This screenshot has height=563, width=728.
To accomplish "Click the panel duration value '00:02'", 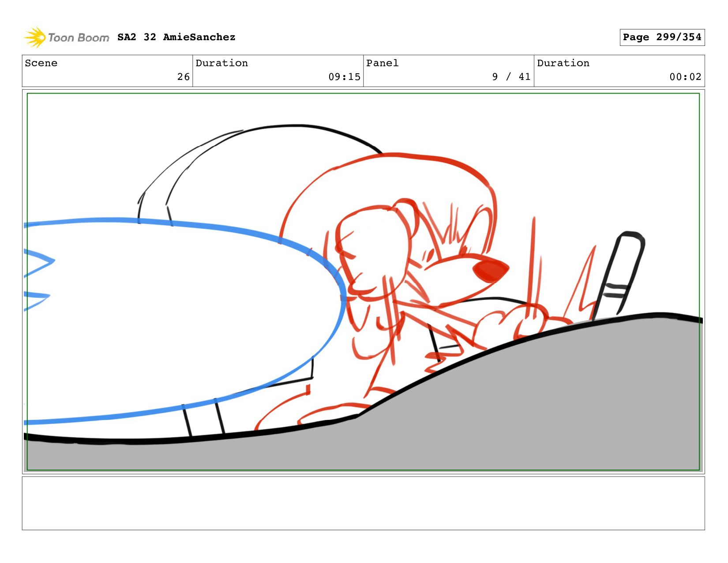I will click(x=685, y=77).
